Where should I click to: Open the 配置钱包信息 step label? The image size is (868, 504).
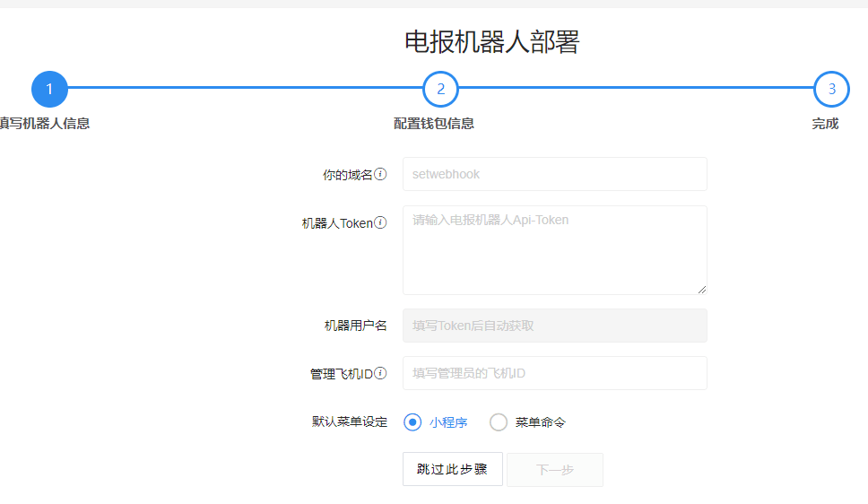tap(434, 124)
